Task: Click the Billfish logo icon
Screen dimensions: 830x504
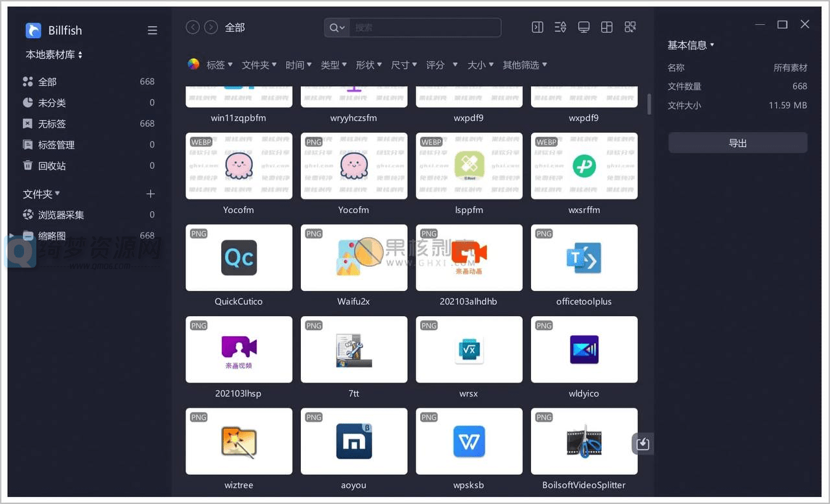Action: tap(33, 30)
